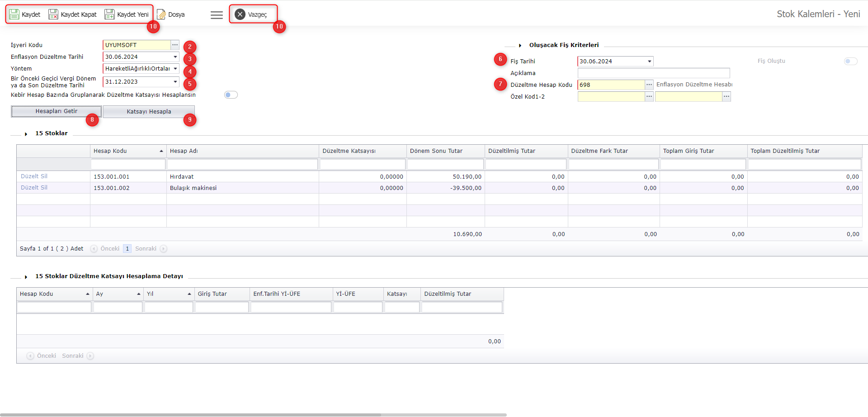
Task: Click Enf.Tarihi Yİ-ÜFE column header
Action: tap(291, 294)
